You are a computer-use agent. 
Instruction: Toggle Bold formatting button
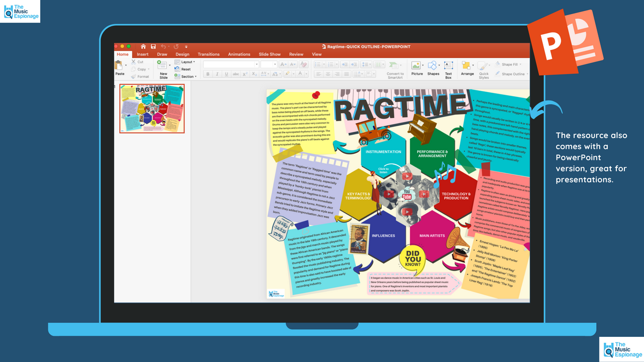208,74
